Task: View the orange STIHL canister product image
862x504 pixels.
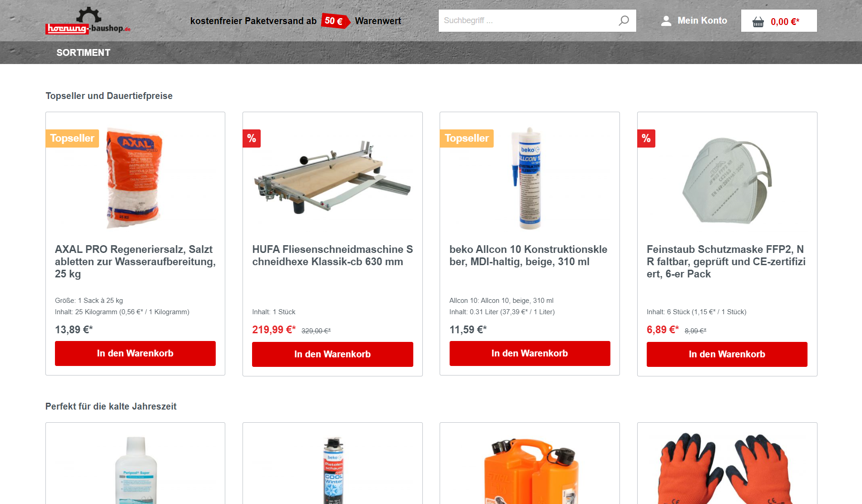Action: 530,470
